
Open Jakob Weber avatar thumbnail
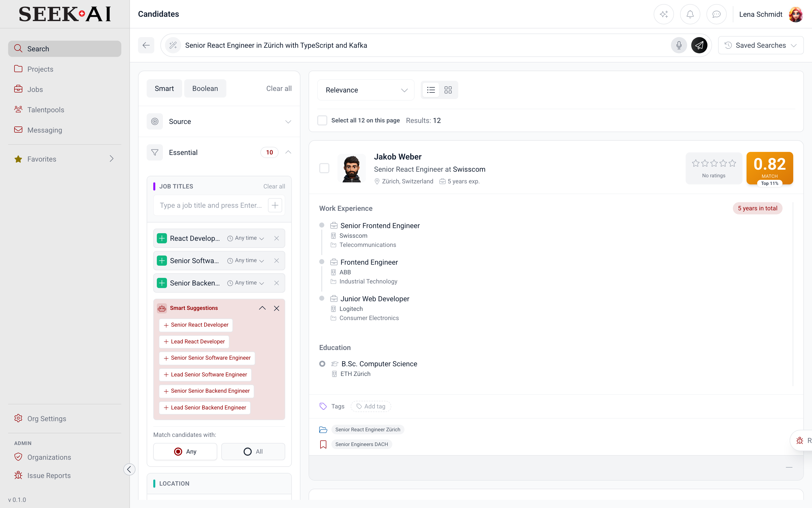coord(352,168)
